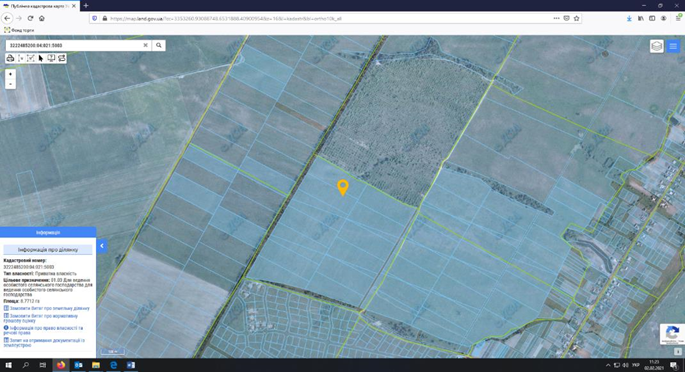Select the measure area tool icon
Image resolution: width=685 pixels, height=372 pixels.
coord(31,58)
